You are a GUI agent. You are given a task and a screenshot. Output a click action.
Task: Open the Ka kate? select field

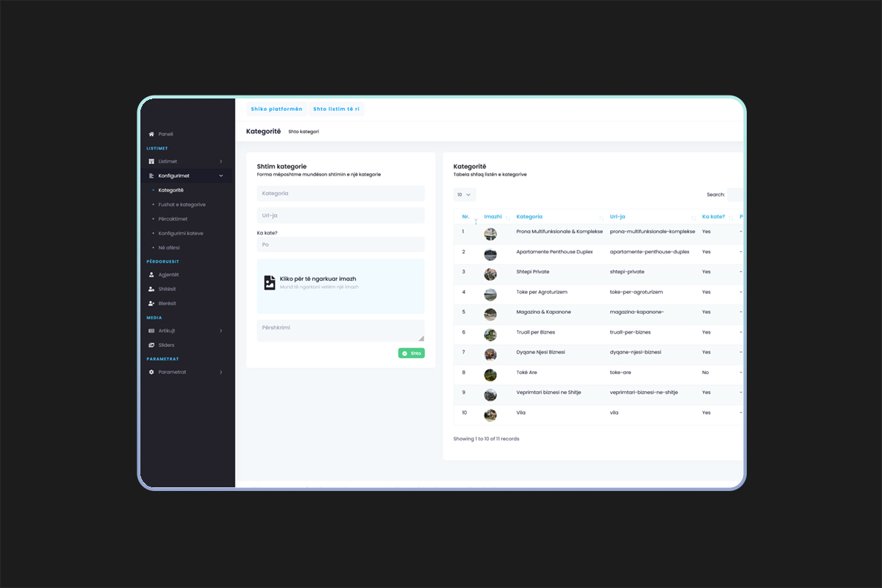pos(340,245)
